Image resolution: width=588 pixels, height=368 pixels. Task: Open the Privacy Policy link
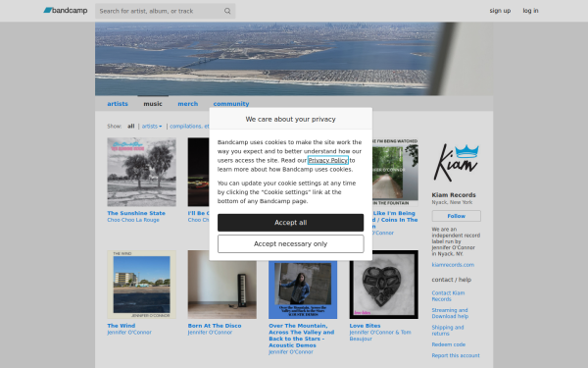tap(327, 160)
